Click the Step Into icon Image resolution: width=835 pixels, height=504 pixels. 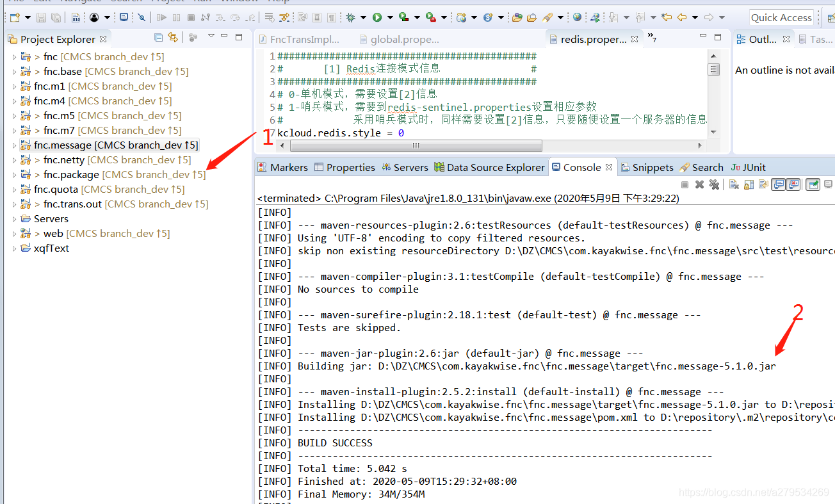click(x=220, y=17)
